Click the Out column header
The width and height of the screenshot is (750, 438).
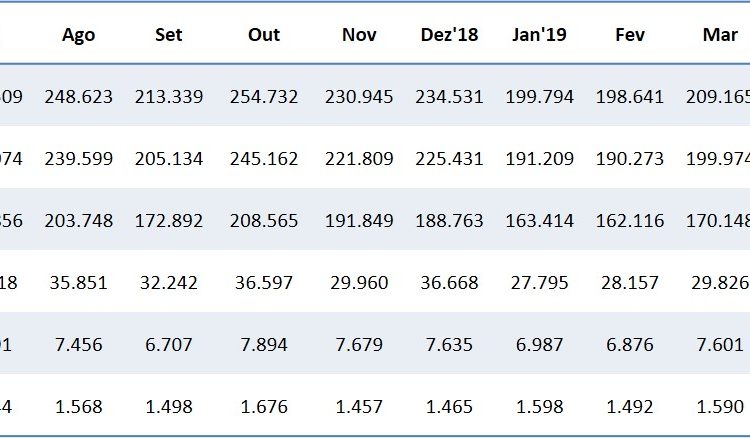[x=263, y=35]
